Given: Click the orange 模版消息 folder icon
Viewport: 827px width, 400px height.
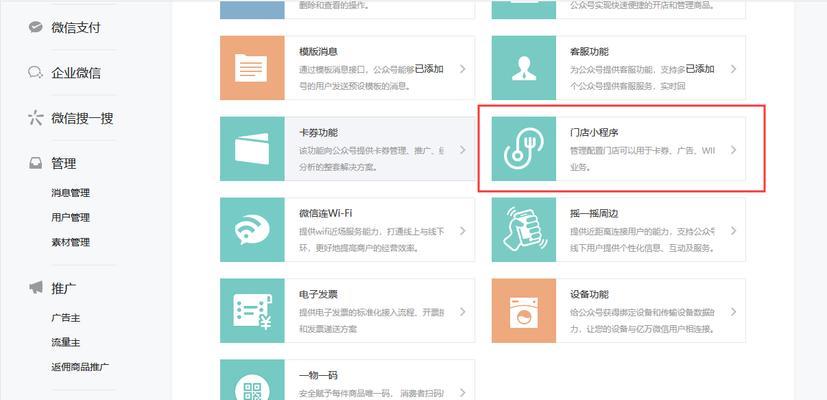Looking at the screenshot, I should pos(252,68).
